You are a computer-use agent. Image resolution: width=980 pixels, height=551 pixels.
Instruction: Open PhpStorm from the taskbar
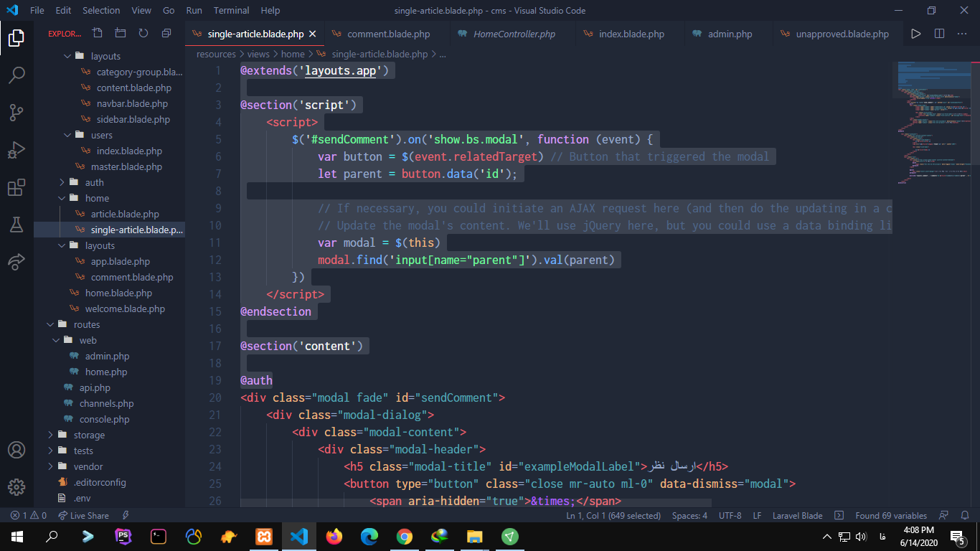click(x=123, y=536)
